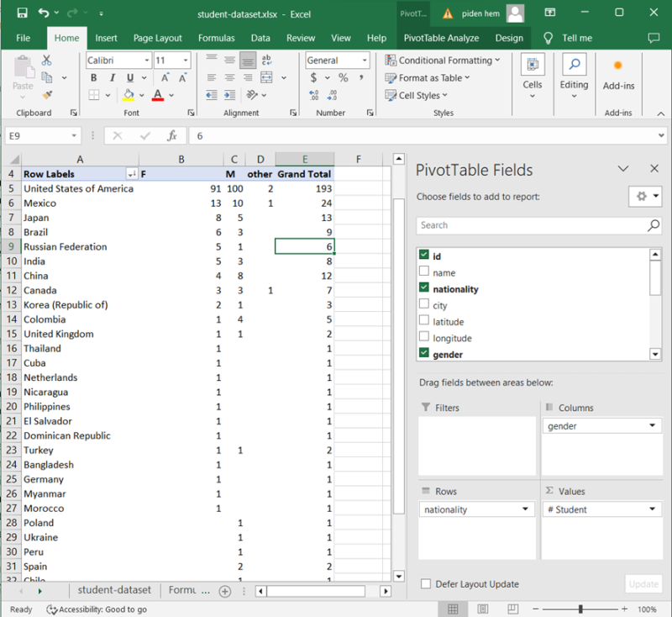Check the city field checkbox
This screenshot has width=672, height=617.
(x=424, y=305)
